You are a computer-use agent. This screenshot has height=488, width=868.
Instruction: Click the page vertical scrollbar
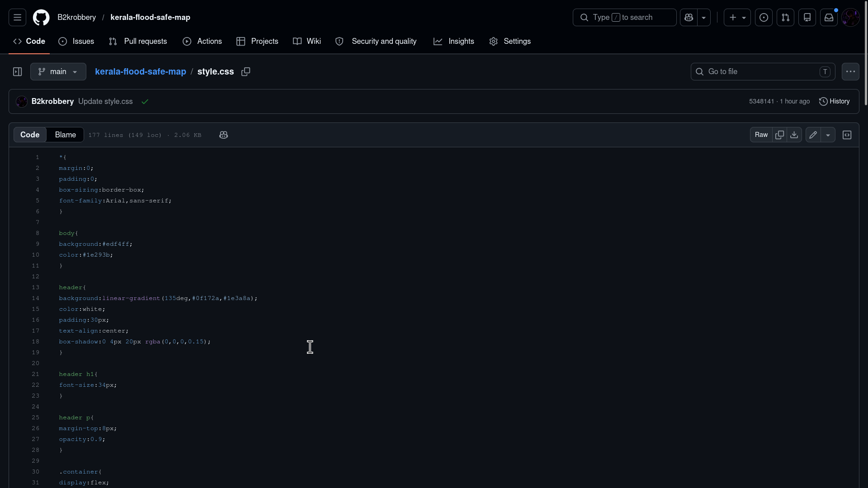pyautogui.click(x=865, y=54)
